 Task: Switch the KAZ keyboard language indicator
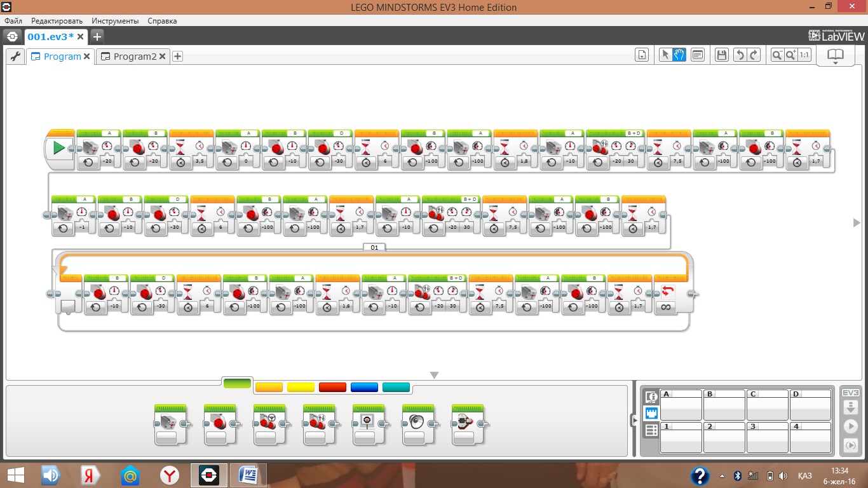tap(804, 476)
